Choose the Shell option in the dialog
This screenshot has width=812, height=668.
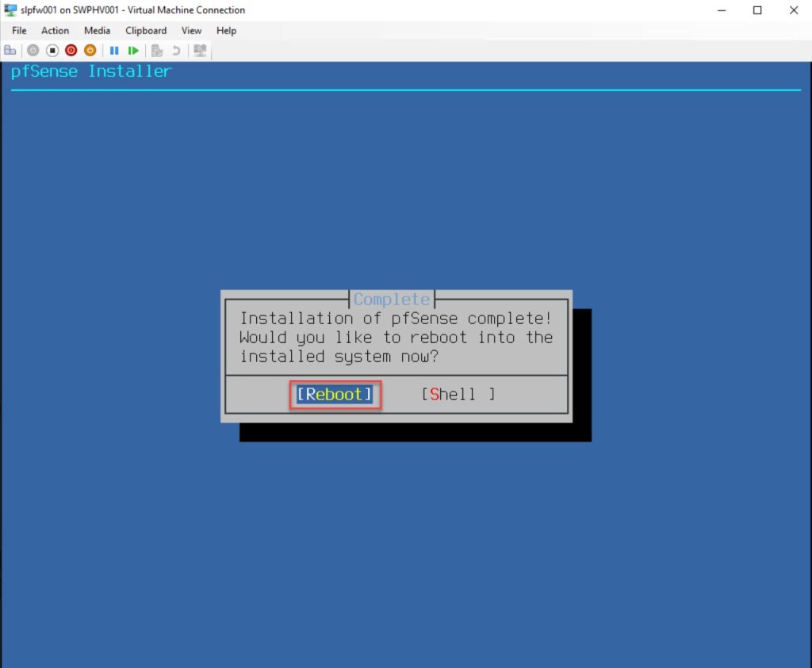(458, 394)
